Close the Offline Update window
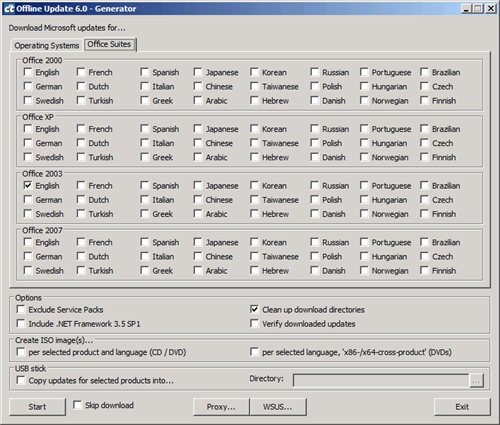 pyautogui.click(x=491, y=9)
